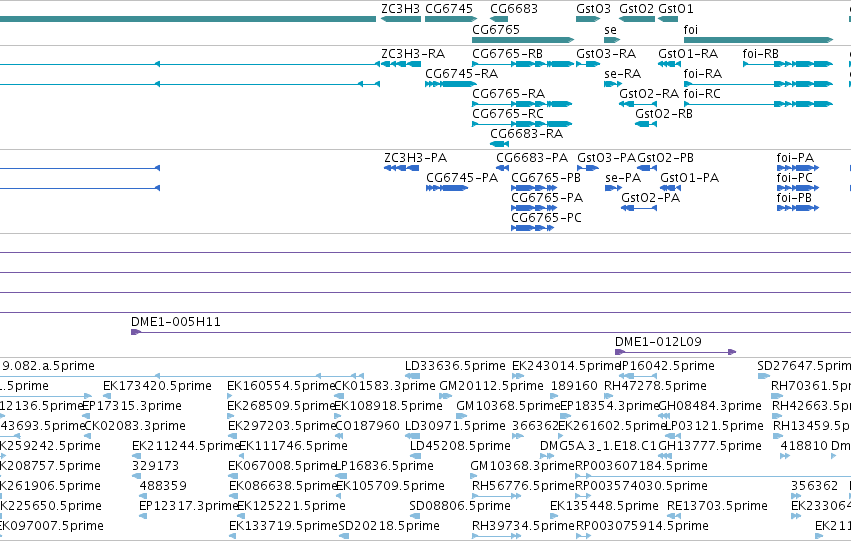Viewport: 851px width, 541px height.
Task: Select EST EK243014.5prime
Action: pos(566,366)
